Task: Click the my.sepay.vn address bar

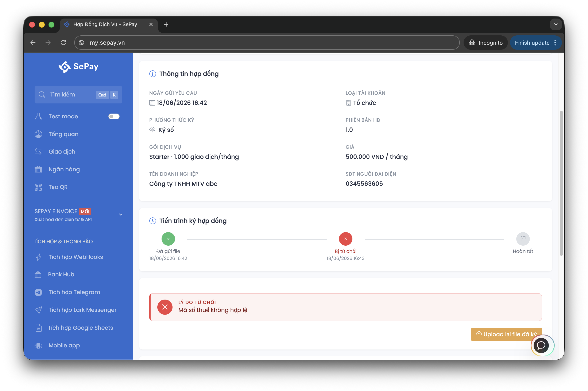Action: click(267, 43)
